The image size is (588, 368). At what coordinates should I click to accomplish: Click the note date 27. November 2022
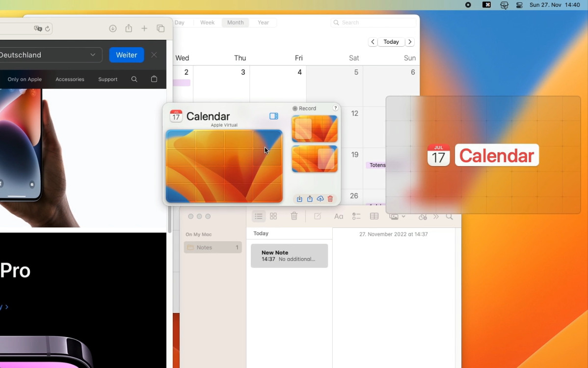coord(393,234)
